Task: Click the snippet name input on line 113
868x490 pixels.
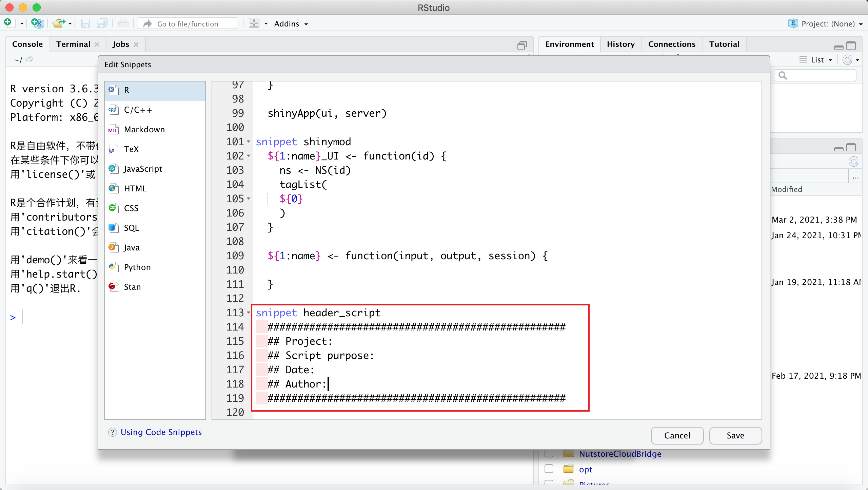Action: 341,312
